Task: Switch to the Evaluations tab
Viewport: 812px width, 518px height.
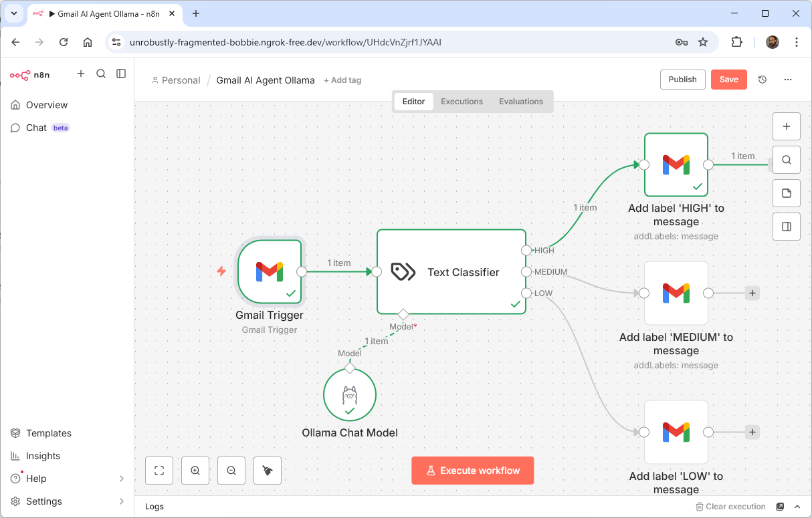Action: coord(520,102)
